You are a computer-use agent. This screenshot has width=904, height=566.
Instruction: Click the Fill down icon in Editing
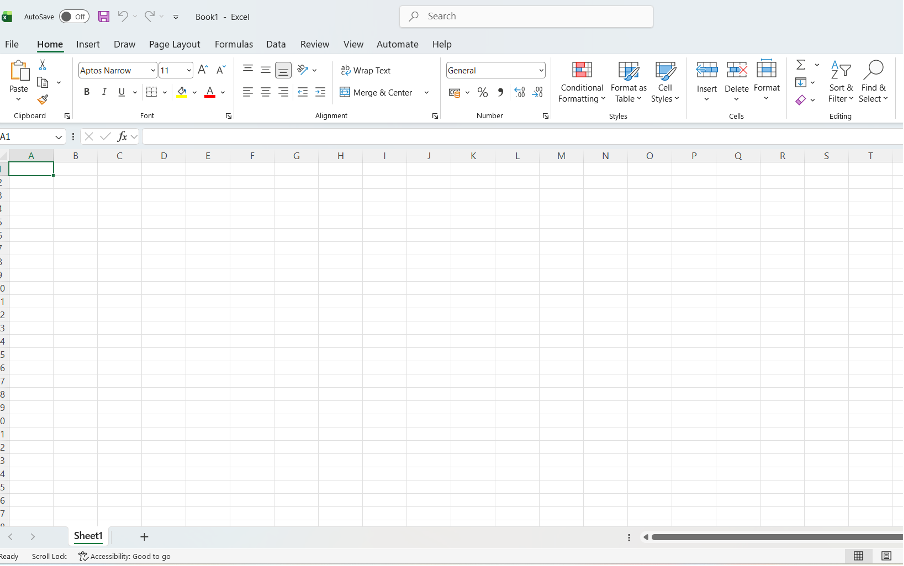tap(800, 82)
